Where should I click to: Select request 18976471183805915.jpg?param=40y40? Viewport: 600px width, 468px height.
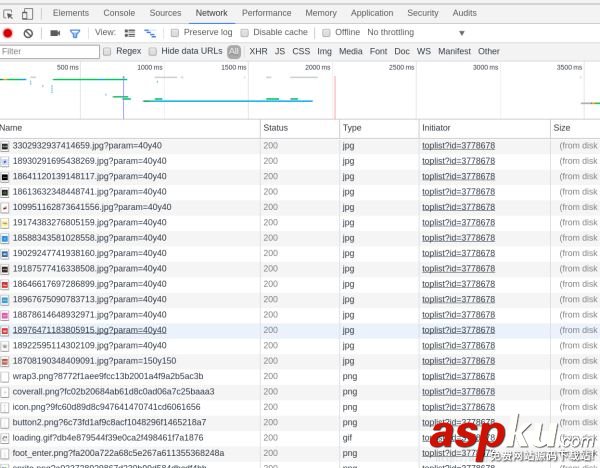coord(90,331)
